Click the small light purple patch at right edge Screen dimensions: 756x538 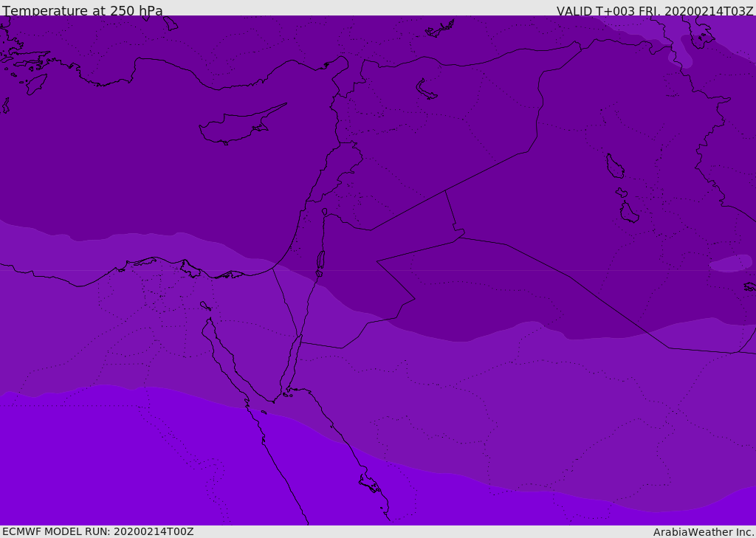(731, 263)
